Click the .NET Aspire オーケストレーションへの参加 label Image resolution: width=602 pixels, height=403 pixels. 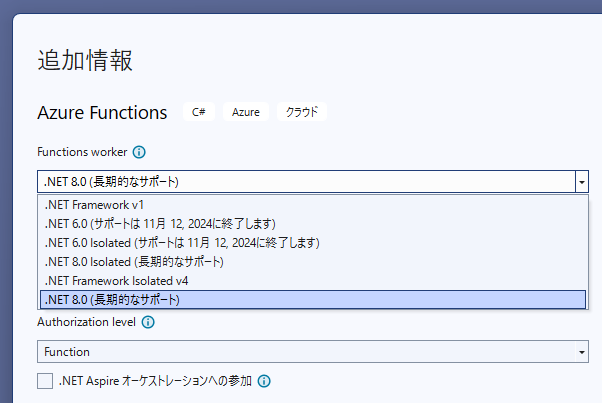point(155,381)
